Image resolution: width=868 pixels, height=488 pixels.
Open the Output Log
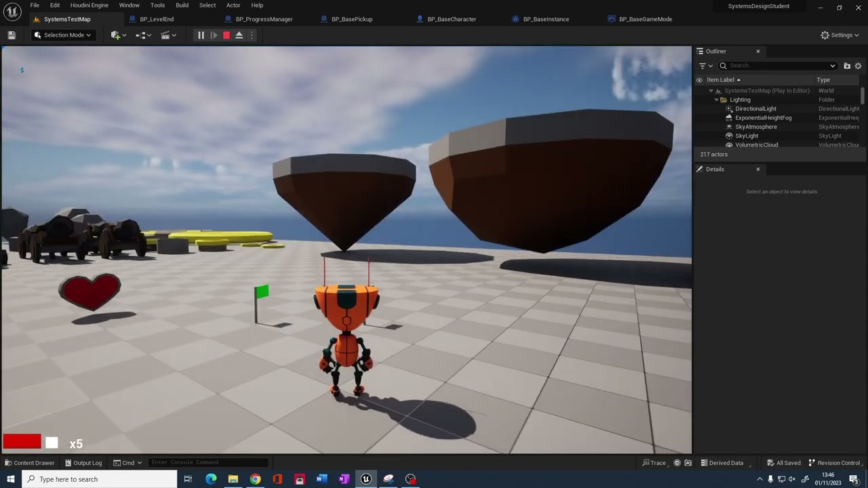click(x=83, y=463)
